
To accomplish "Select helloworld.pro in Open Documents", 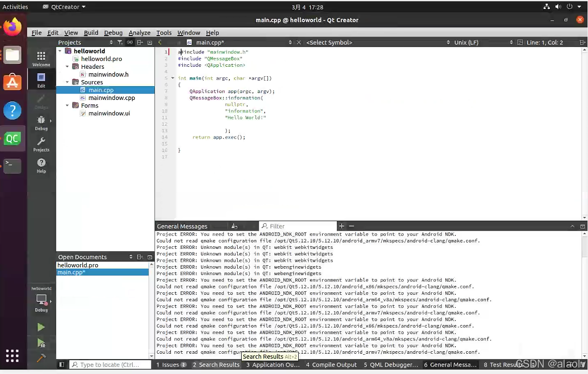I will 103,265.
